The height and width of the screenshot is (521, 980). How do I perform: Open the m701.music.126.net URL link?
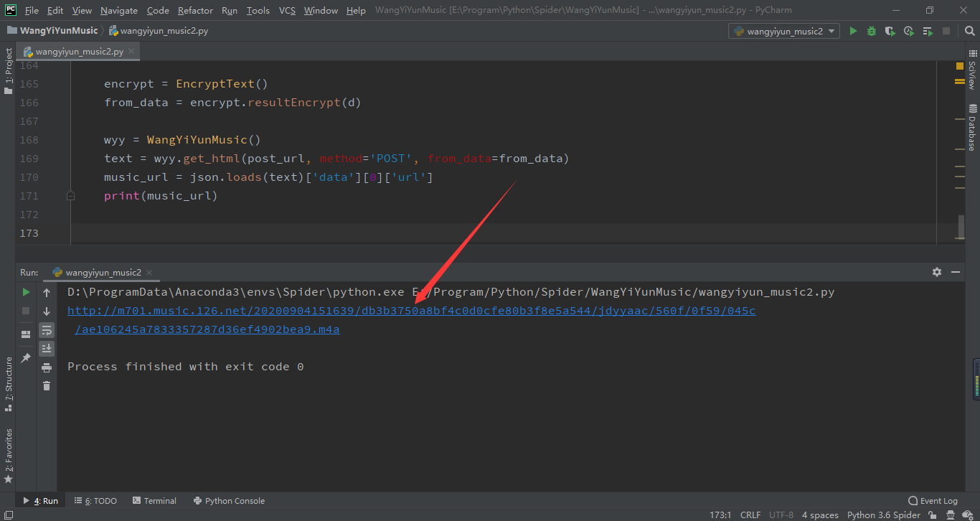(x=411, y=311)
